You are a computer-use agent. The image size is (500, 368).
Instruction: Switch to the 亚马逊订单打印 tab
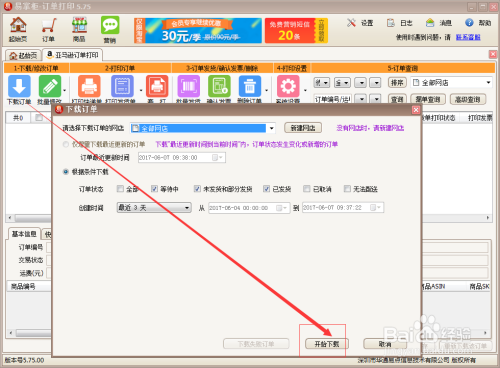click(x=72, y=55)
